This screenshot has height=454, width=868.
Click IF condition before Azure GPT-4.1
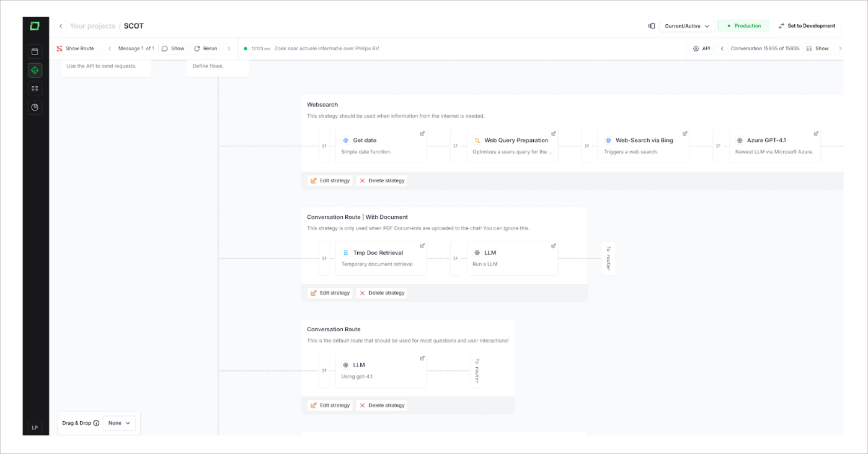(718, 146)
